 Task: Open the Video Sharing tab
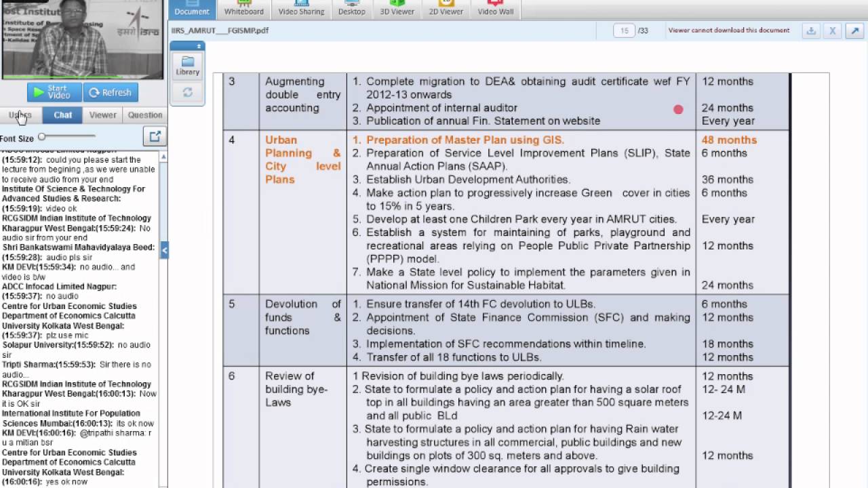click(302, 9)
